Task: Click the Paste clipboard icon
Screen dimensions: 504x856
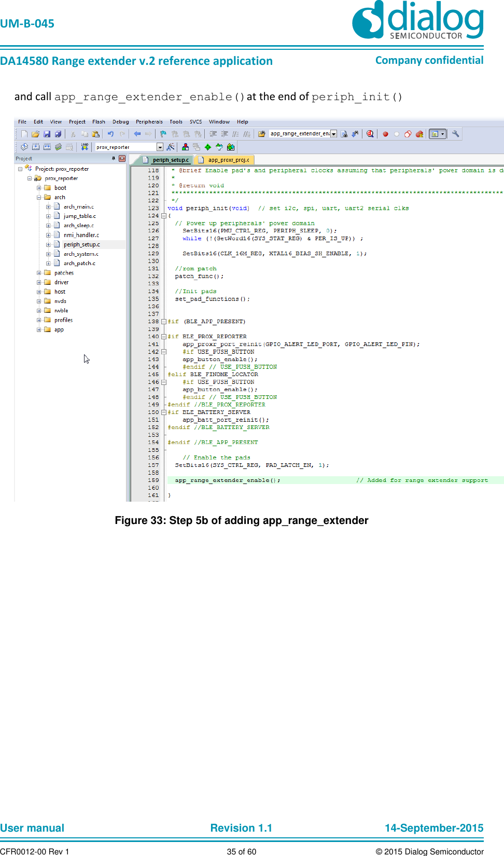Action: click(95, 134)
